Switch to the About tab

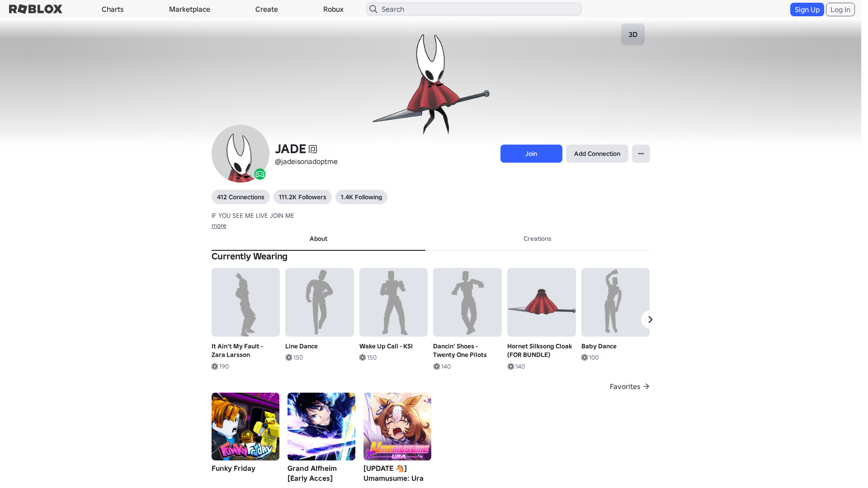click(318, 239)
